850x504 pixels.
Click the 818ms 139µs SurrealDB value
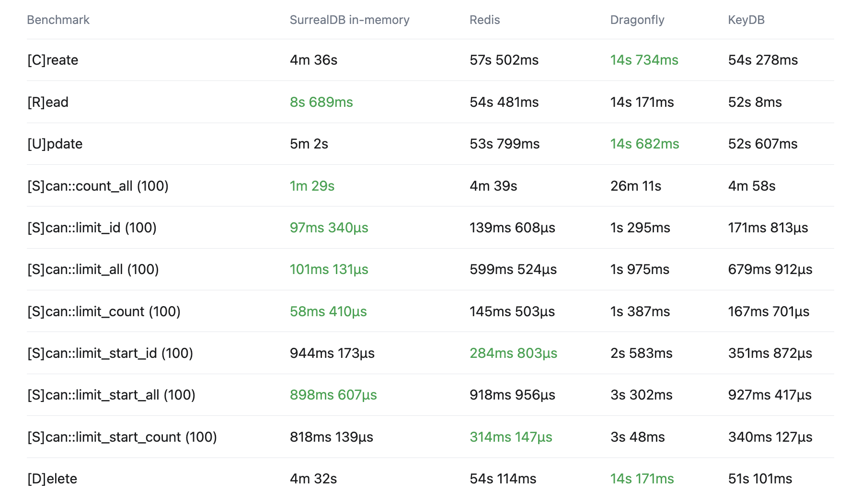coord(332,437)
